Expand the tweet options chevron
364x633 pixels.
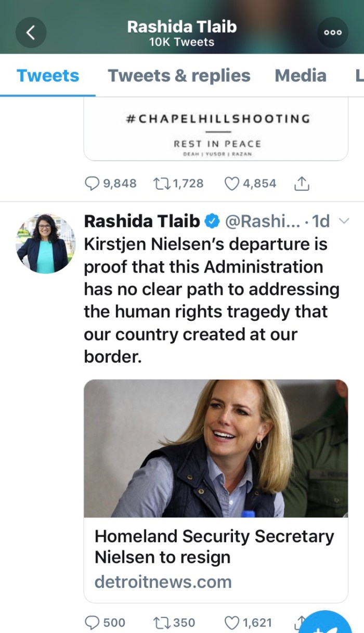[x=343, y=221]
